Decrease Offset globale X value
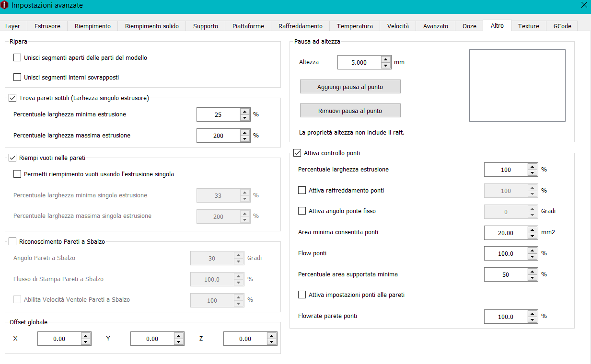 86,342
